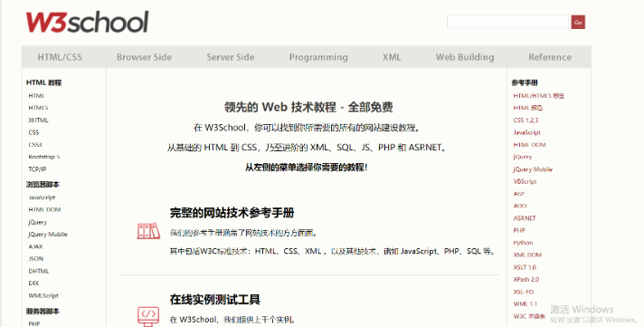The width and height of the screenshot is (644, 327).
Task: Open jQuery under 参考手册 list
Action: pyautogui.click(x=523, y=157)
